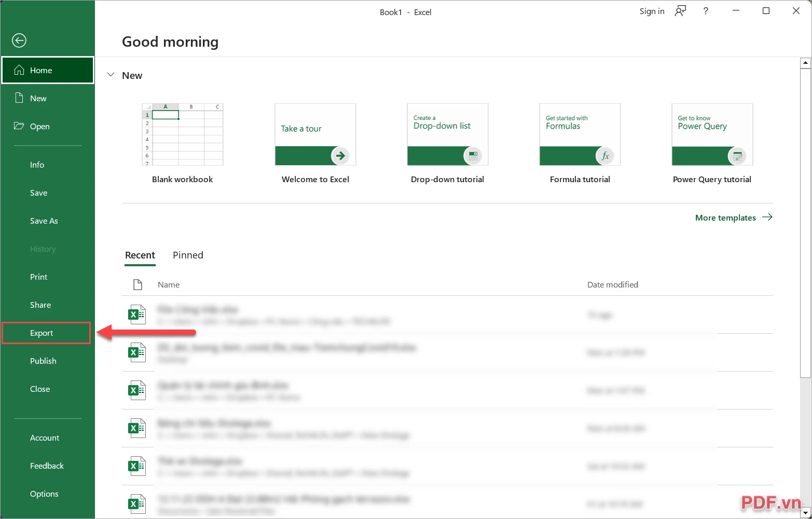Click the Good morning heading

tap(170, 42)
